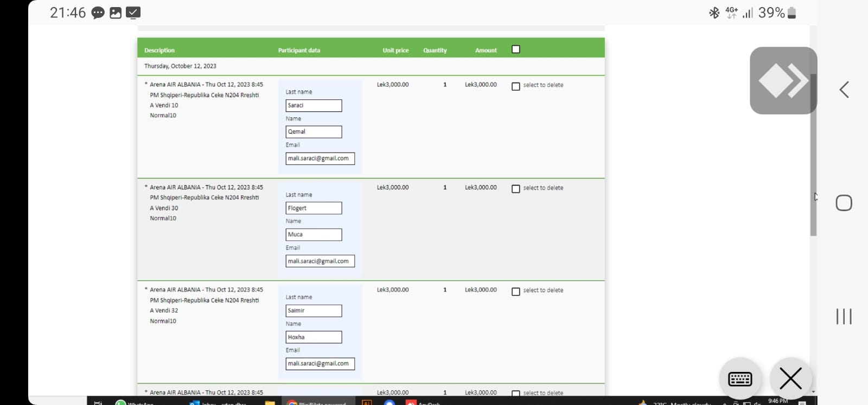868x405 pixels.
Task: Tap the Android home navigation button
Action: 844,203
